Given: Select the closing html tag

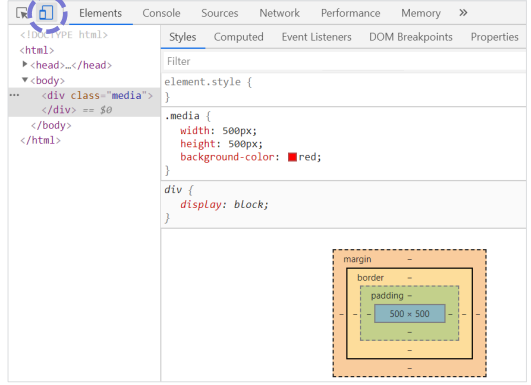Looking at the screenshot, I should (41, 141).
